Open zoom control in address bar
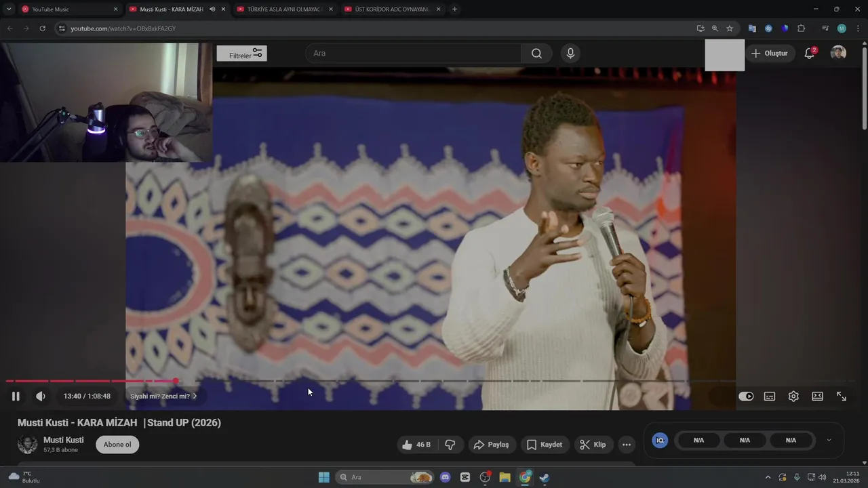The height and width of the screenshot is (488, 868). click(715, 28)
